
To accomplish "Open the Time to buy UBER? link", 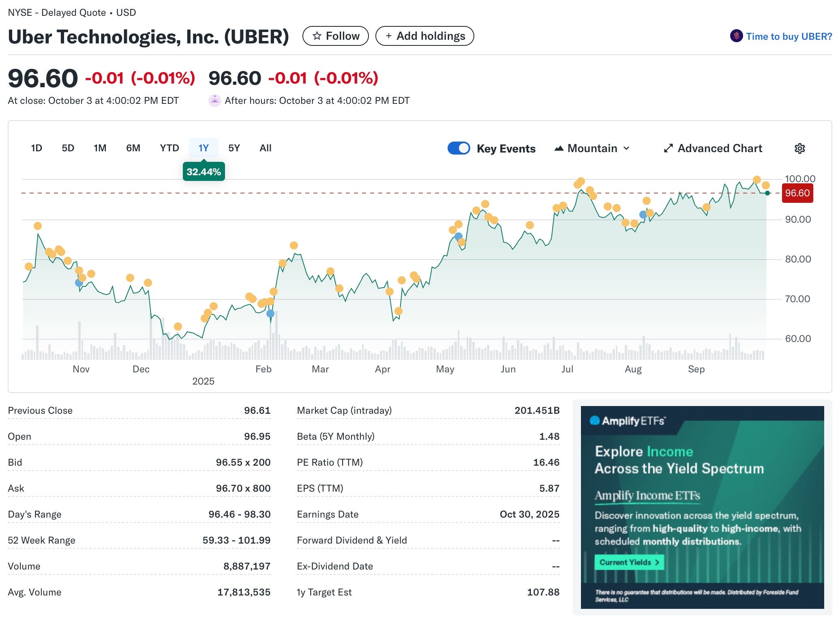I will tap(789, 37).
